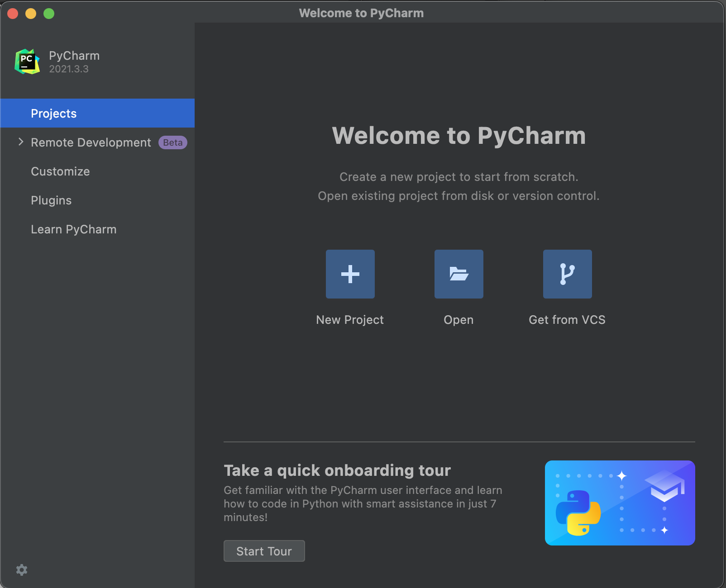Viewport: 726px width, 588px height.
Task: Click the Get from VCS label
Action: click(567, 320)
